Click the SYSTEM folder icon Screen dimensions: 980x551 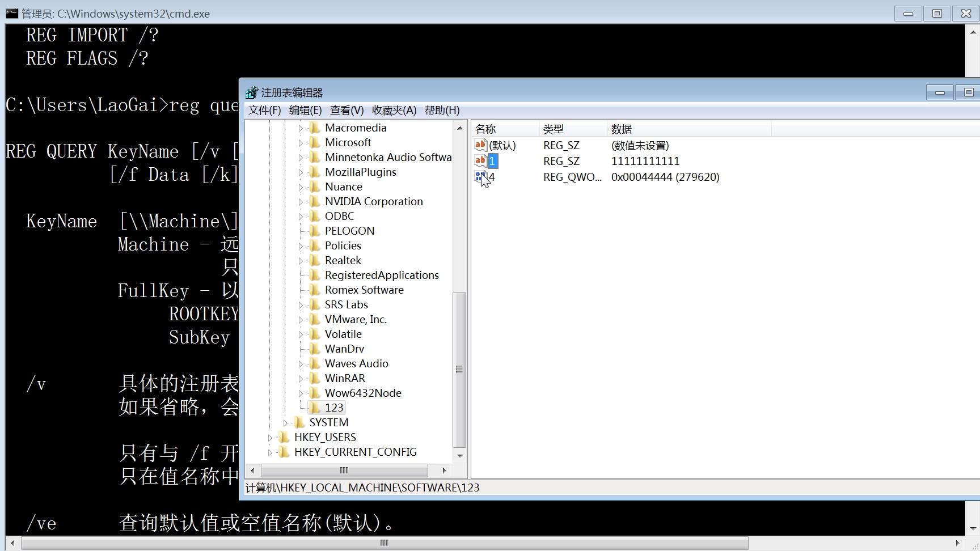[300, 422]
